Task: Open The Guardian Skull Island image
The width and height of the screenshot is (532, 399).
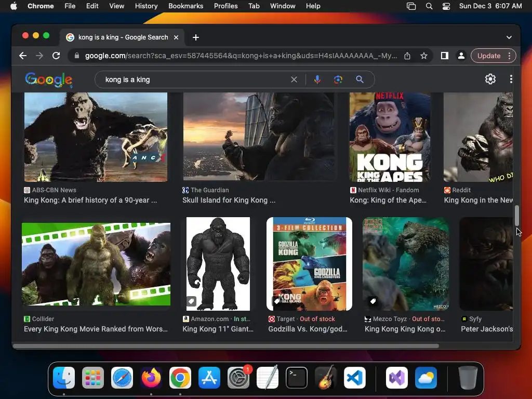Action: [x=260, y=137]
